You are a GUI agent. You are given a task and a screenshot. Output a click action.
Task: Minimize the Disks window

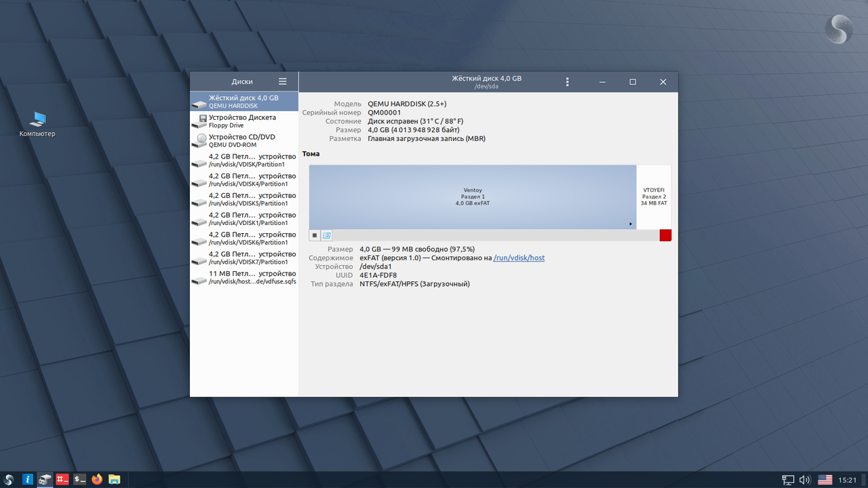point(602,82)
